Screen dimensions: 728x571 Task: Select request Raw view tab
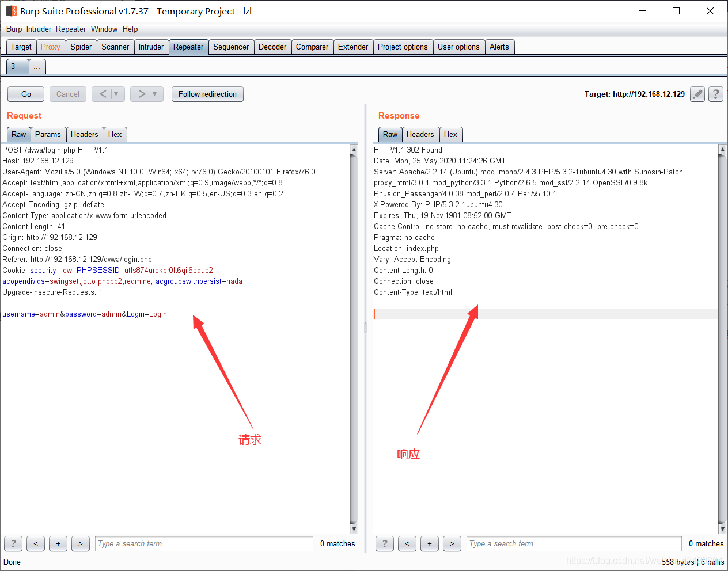point(19,135)
